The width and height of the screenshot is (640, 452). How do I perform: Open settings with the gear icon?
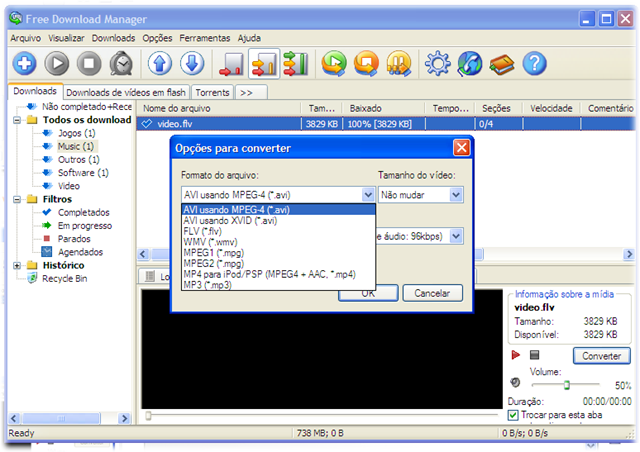438,64
